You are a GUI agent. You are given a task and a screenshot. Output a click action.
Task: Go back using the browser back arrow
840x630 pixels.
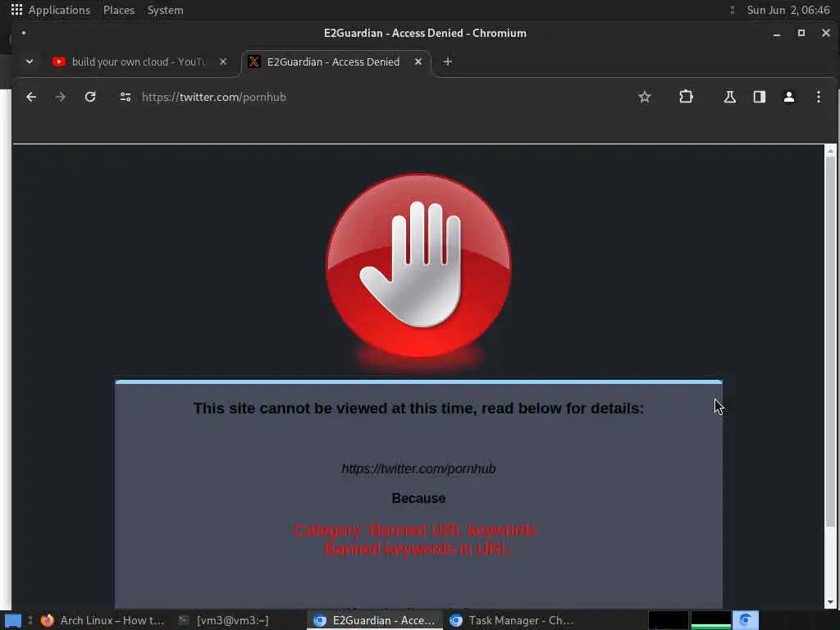coord(31,97)
